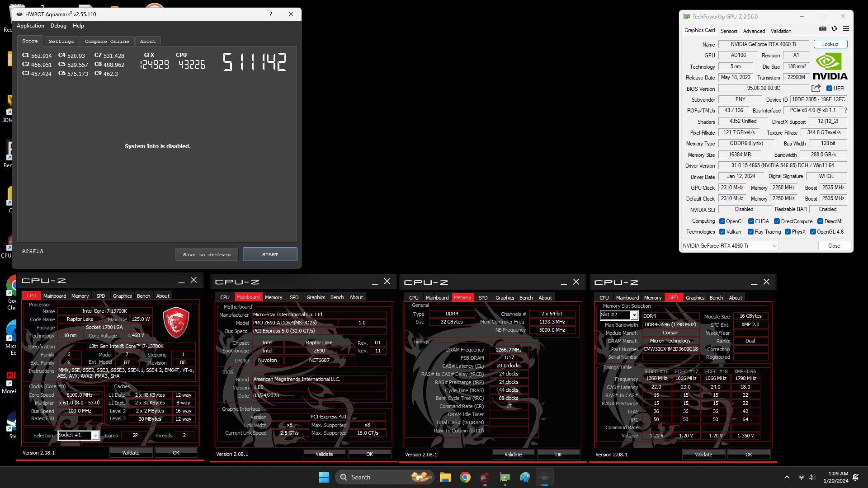Screen dimensions: 868x488
Task: Open the Help menu in HWBOT Aquamark
Action: click(x=78, y=26)
